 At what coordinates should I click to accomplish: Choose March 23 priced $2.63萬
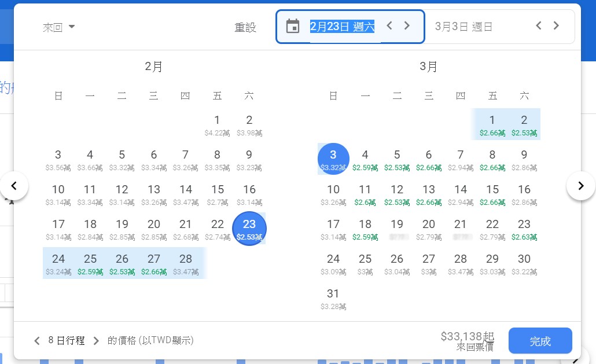[524, 228]
